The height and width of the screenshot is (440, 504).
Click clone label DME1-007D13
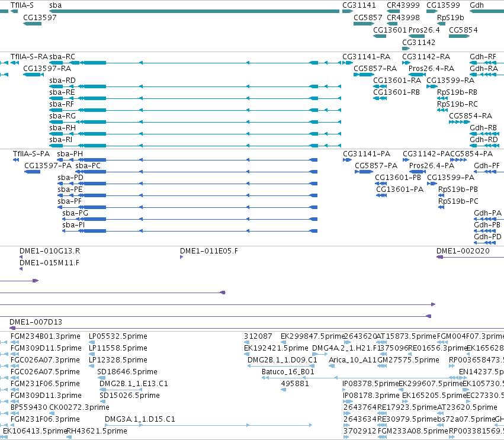(36, 322)
